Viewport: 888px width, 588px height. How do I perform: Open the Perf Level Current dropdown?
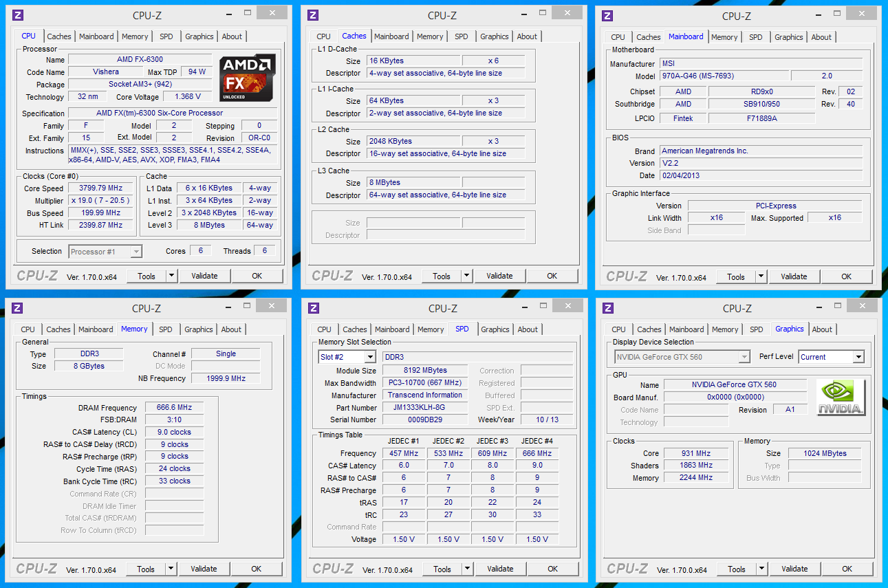[x=858, y=357]
